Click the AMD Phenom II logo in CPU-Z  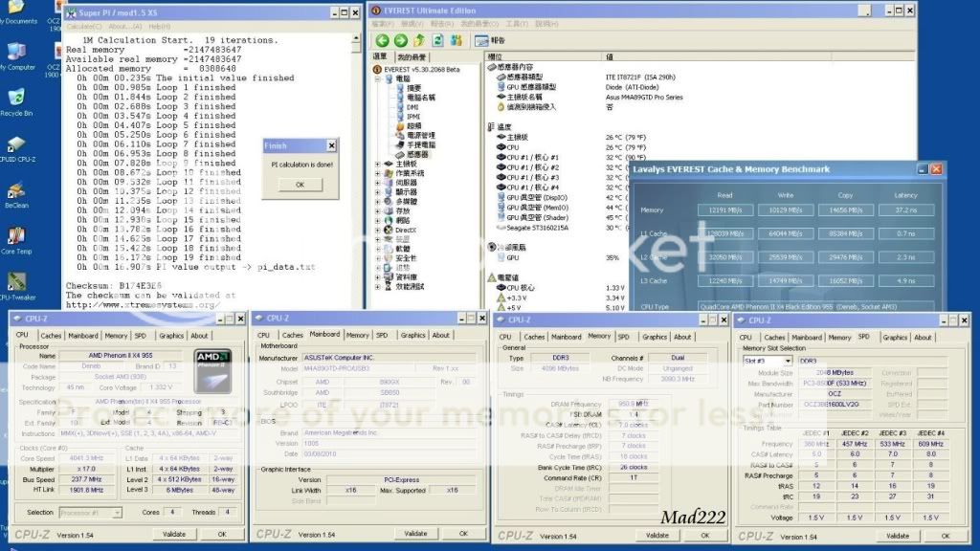click(212, 371)
